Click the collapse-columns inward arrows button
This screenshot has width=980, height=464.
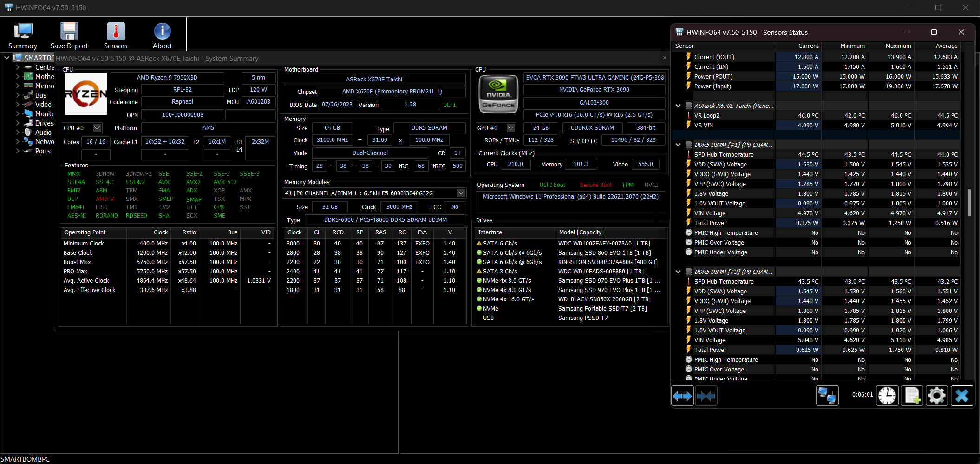tap(706, 396)
